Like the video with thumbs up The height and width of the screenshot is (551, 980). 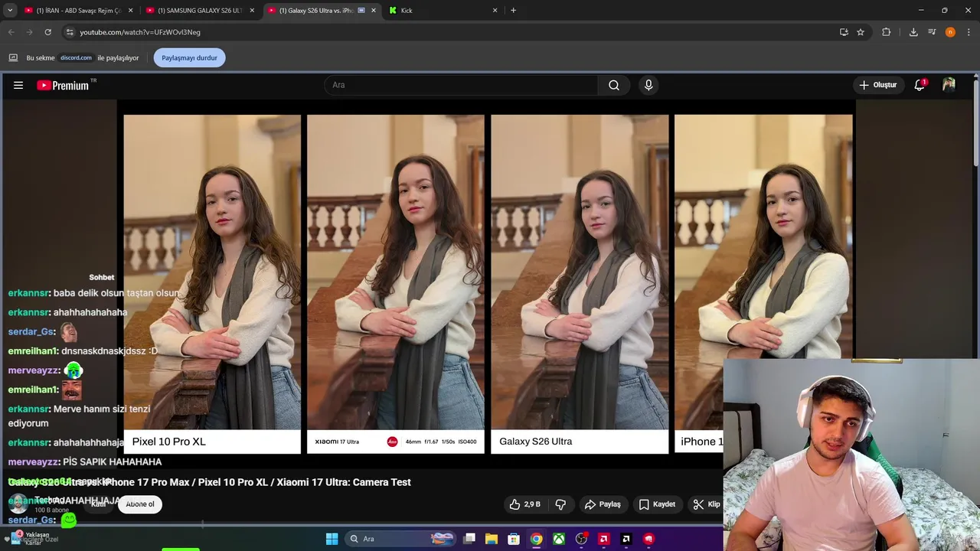[x=526, y=504]
